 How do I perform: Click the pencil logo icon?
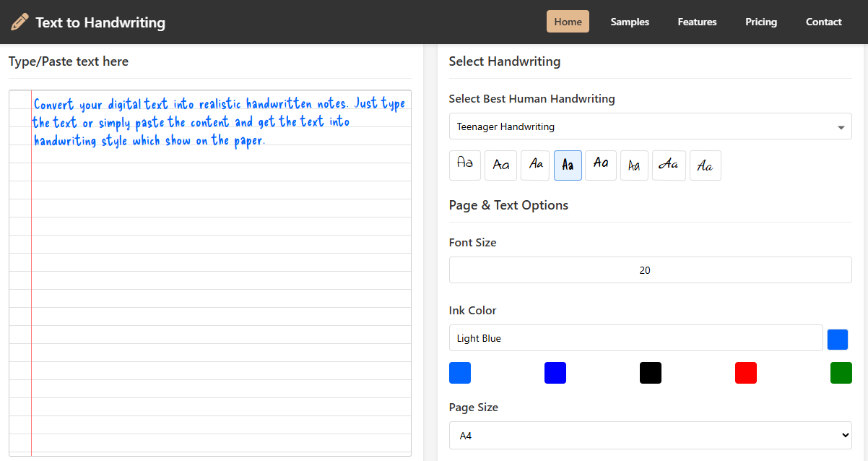pos(19,22)
